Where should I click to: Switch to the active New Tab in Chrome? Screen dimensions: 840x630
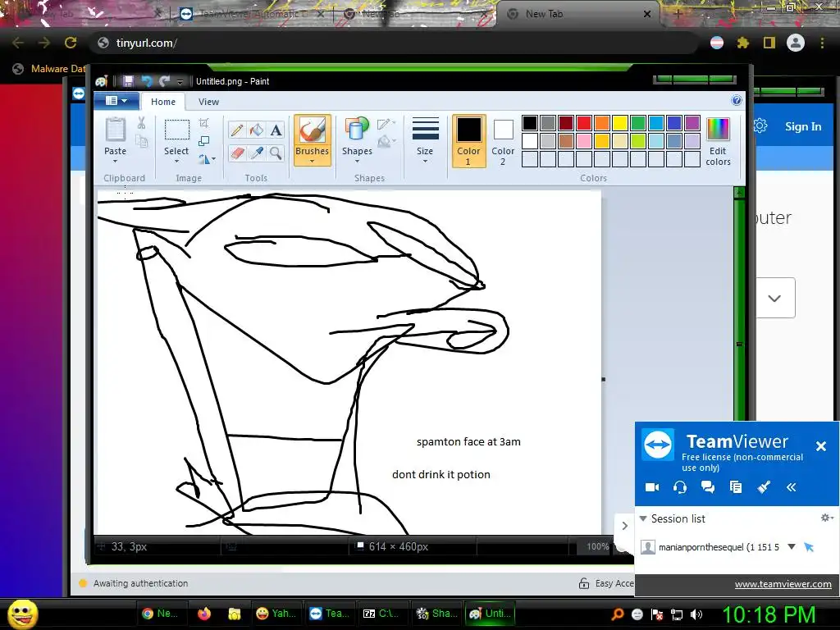point(578,14)
